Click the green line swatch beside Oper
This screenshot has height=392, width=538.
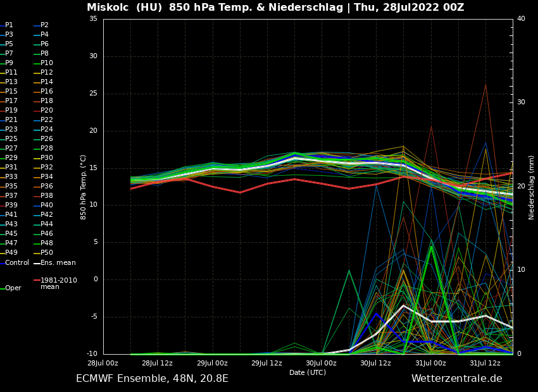[x=3, y=288]
